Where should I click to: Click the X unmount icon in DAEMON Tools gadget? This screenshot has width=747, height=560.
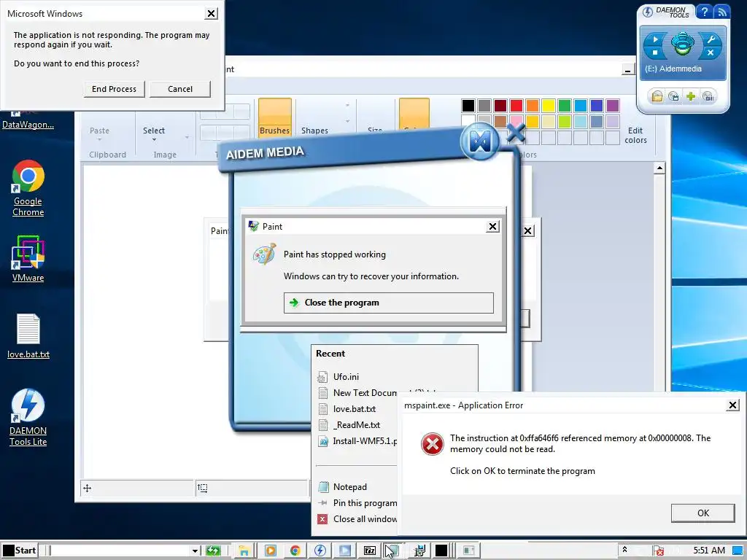[x=711, y=52]
